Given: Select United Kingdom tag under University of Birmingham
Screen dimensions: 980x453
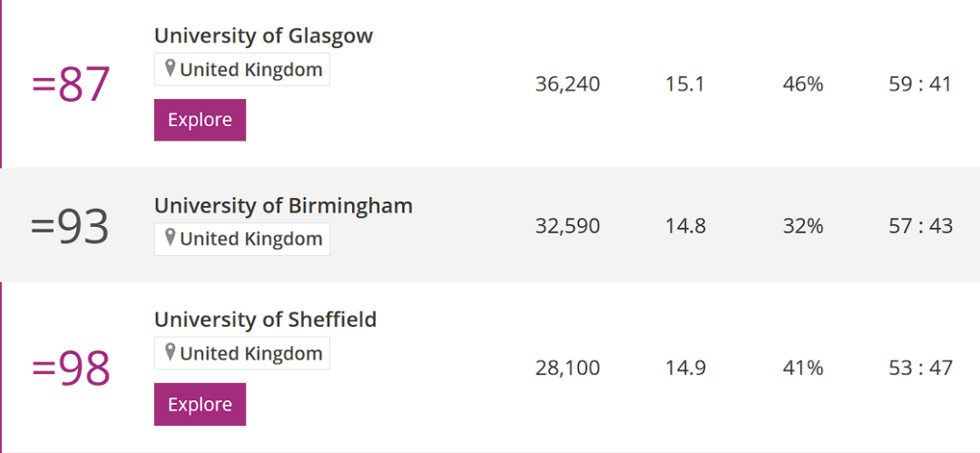Looking at the screenshot, I should (242, 239).
